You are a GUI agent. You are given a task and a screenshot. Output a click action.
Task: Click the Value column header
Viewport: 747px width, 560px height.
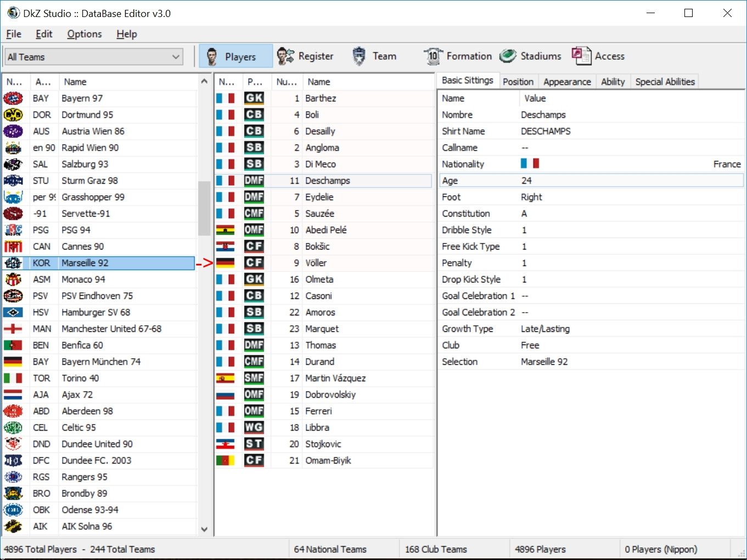click(x=631, y=98)
